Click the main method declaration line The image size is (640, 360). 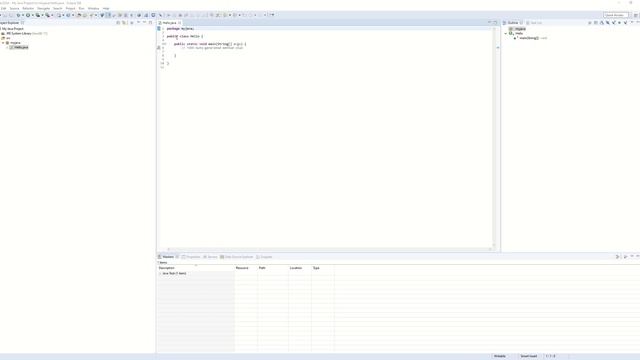pyautogui.click(x=210, y=44)
